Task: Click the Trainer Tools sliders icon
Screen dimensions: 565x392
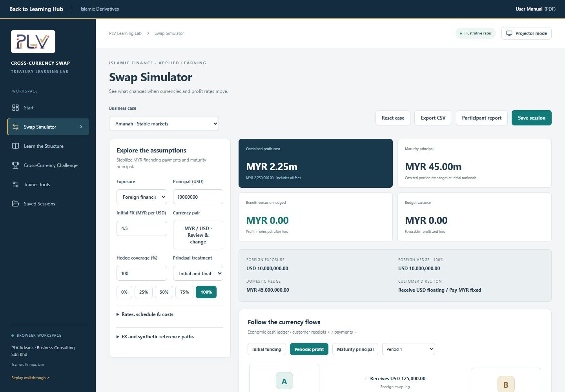Action: [15, 184]
